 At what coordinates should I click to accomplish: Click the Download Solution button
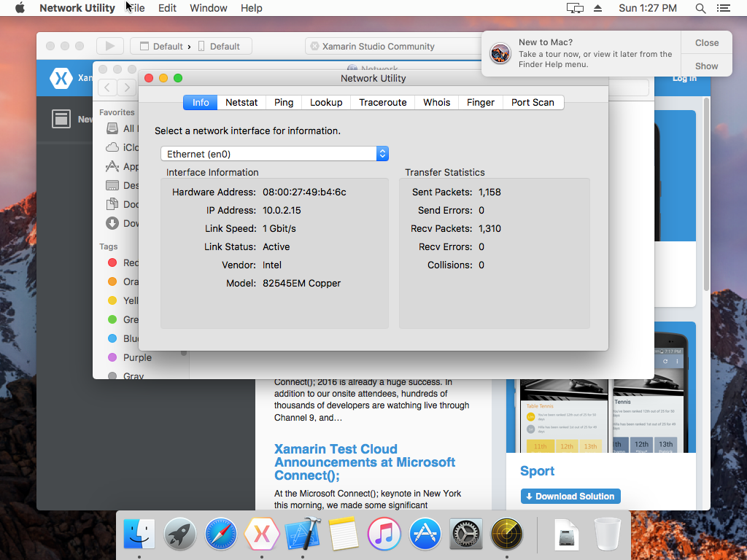tap(570, 497)
